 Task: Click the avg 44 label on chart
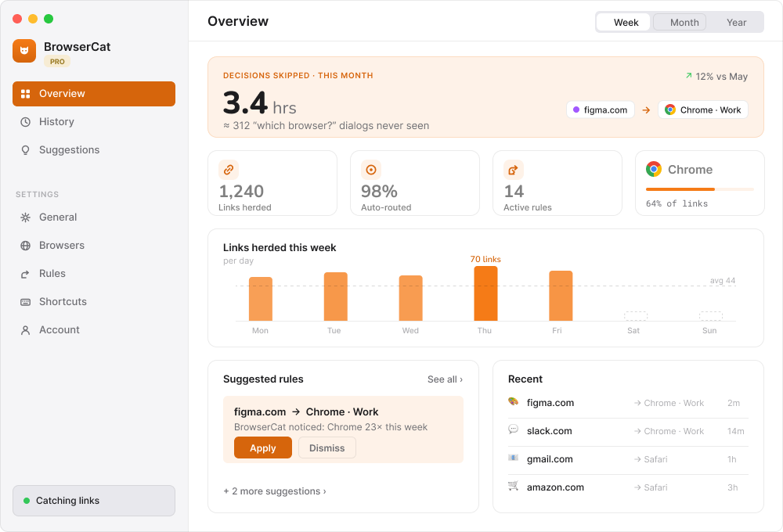click(x=723, y=280)
